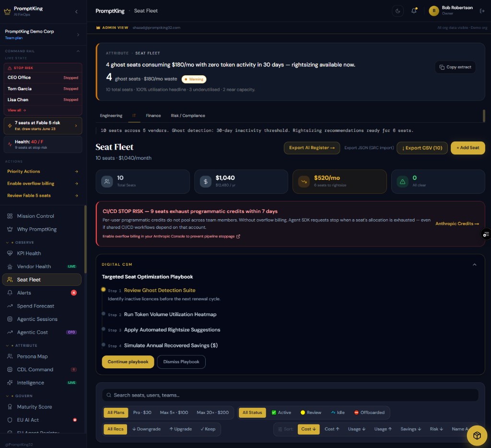Filter plans by Max 20× · $200

pos(212,413)
